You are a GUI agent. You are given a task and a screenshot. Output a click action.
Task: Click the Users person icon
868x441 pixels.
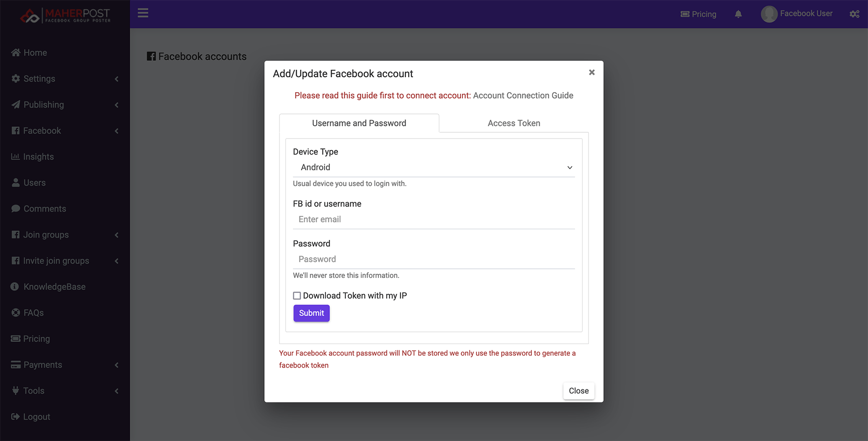pos(16,182)
